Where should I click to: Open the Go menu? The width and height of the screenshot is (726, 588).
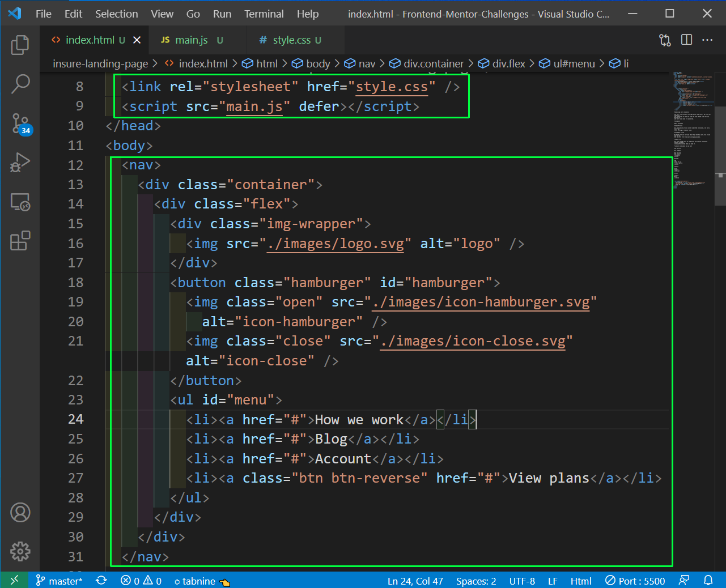(x=193, y=14)
